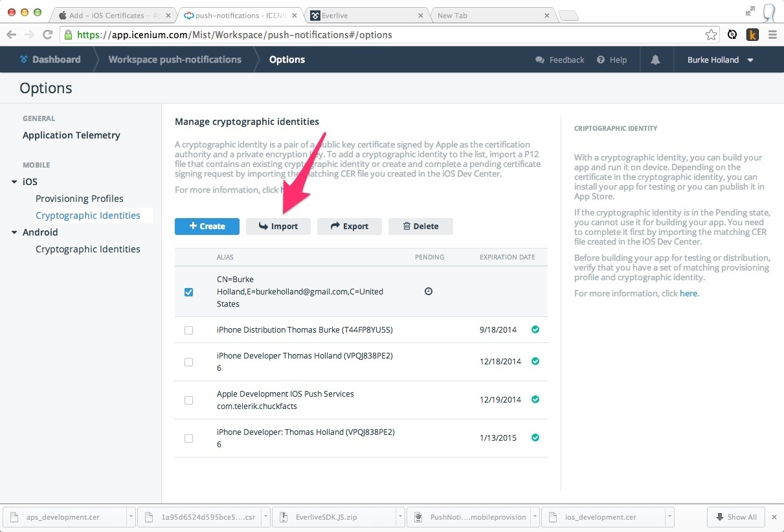Viewport: 784px width, 532px height.
Task: Bookmark page with the star icon
Action: pos(711,35)
